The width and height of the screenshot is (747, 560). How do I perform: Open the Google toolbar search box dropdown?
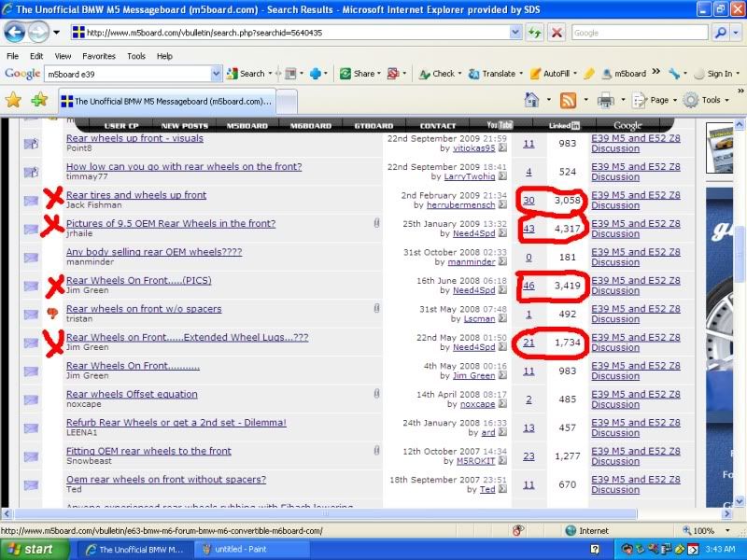(216, 74)
